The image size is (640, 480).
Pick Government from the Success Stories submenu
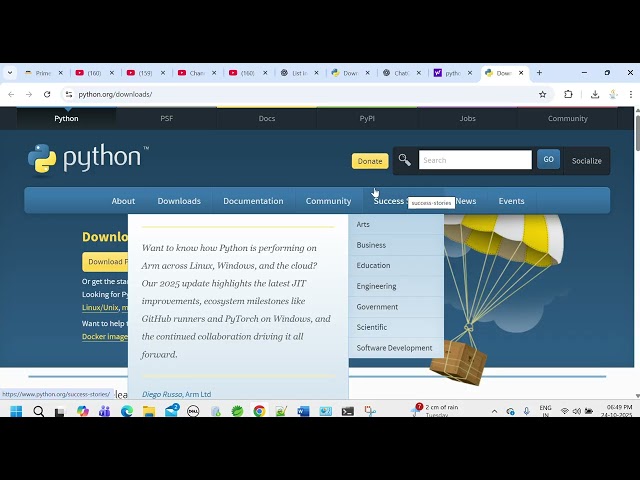(396, 307)
